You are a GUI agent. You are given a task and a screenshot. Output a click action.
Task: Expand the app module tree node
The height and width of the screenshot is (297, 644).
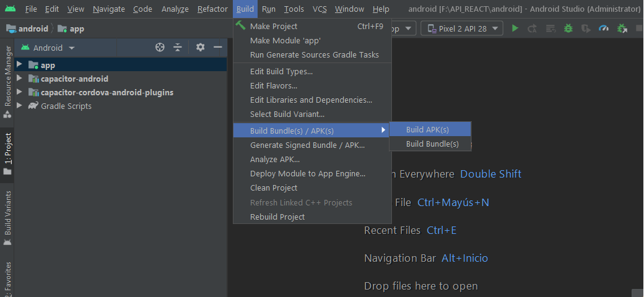coord(19,64)
